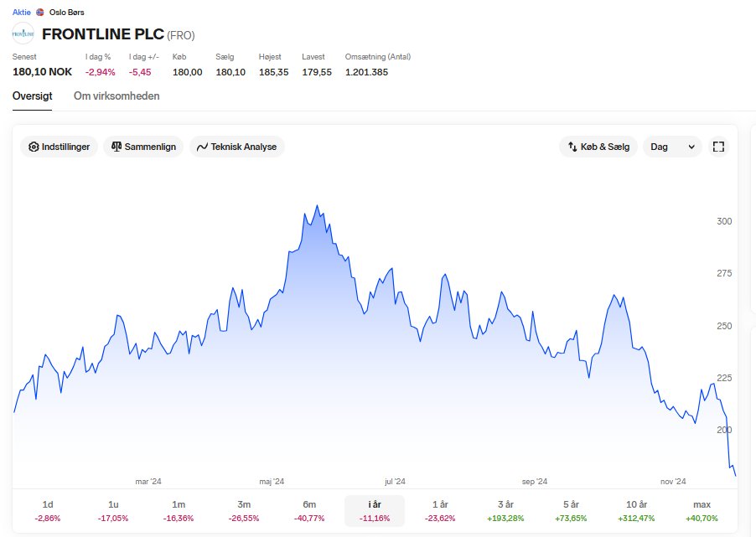Click the Oslo Børs exchange label
Viewport: 756px width, 537px height.
click(66, 12)
